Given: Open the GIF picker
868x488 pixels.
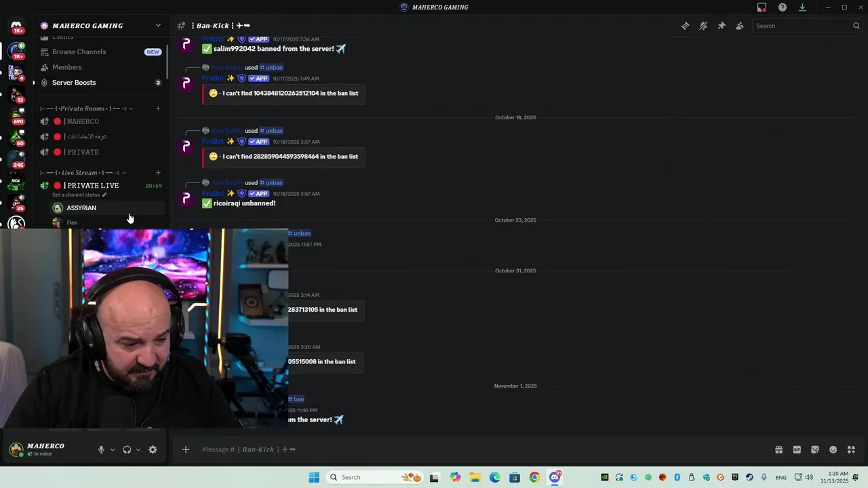Looking at the screenshot, I should (797, 449).
